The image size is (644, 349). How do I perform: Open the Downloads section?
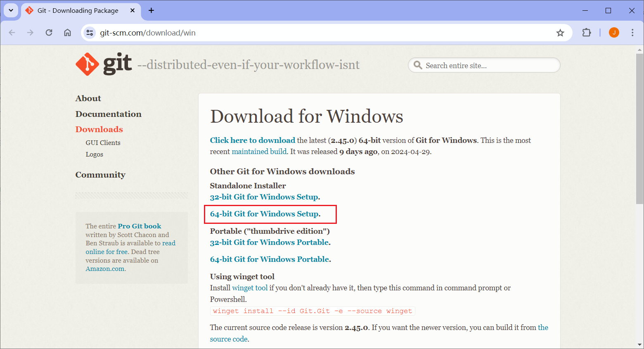click(99, 129)
